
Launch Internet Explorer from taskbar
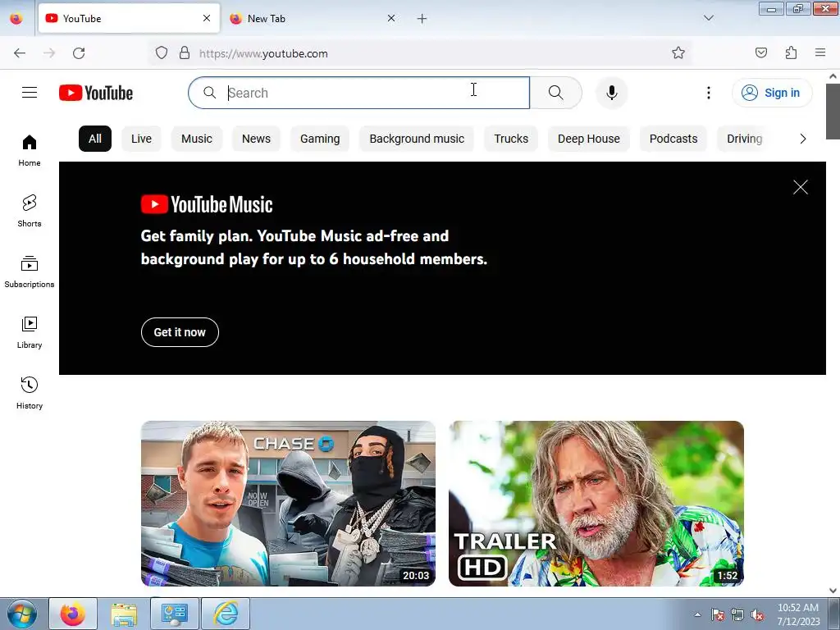click(x=226, y=614)
